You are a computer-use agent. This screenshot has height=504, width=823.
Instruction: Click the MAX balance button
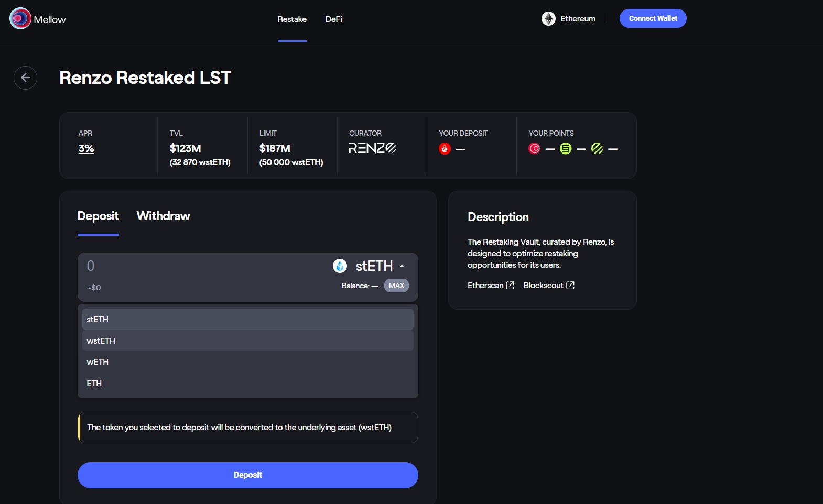pyautogui.click(x=396, y=286)
